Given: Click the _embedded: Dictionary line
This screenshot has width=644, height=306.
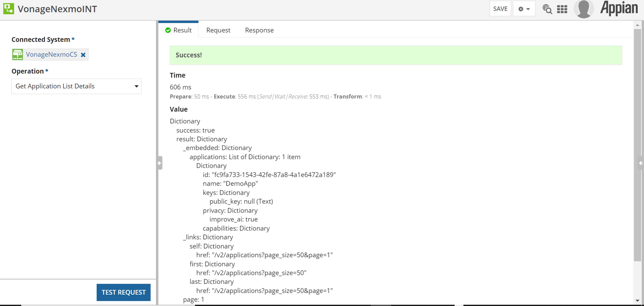Looking at the screenshot, I should pyautogui.click(x=217, y=148).
